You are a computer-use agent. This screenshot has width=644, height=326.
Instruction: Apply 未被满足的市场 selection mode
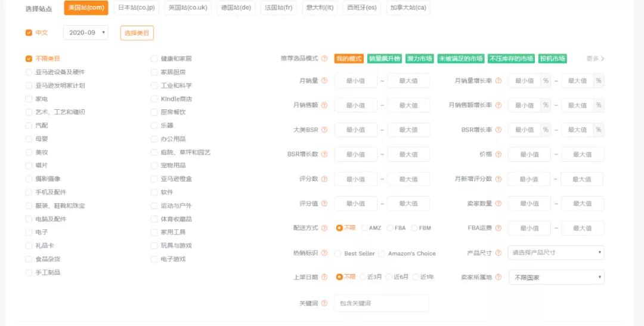pos(461,59)
